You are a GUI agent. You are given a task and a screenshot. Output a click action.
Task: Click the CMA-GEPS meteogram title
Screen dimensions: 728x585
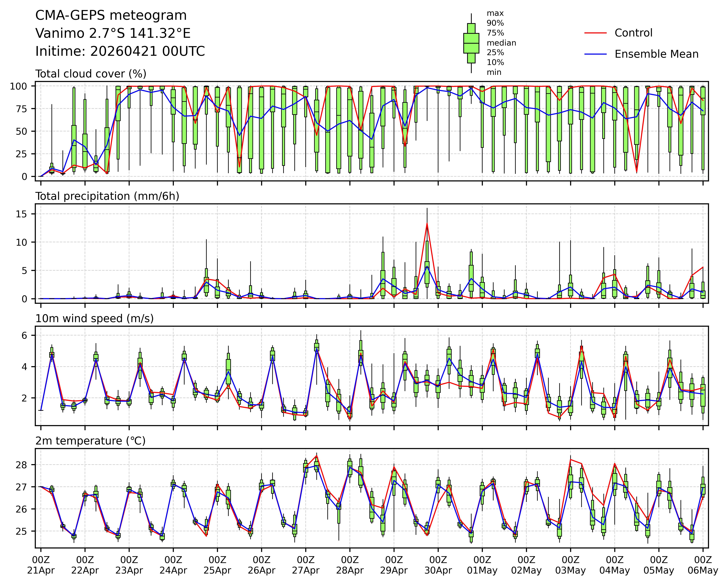(x=111, y=15)
